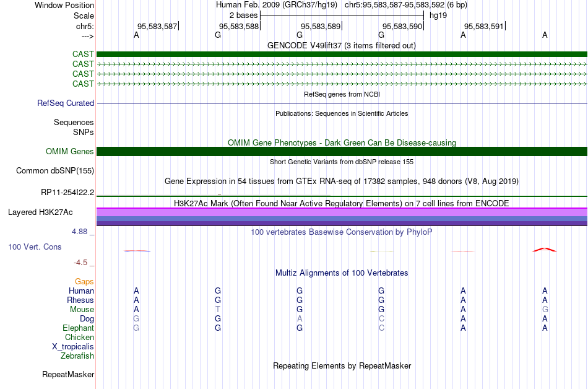Click the "Scale" track label
The height and width of the screenshot is (389, 588).
pos(84,15)
